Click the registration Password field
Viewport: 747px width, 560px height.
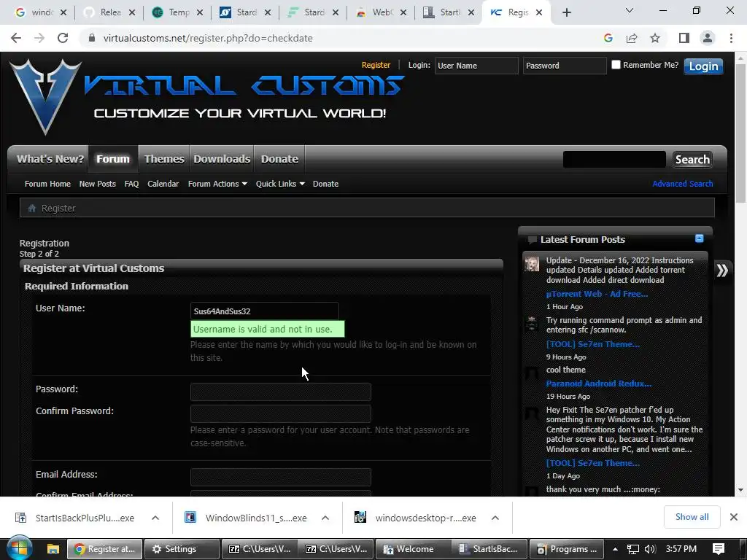[x=281, y=392]
